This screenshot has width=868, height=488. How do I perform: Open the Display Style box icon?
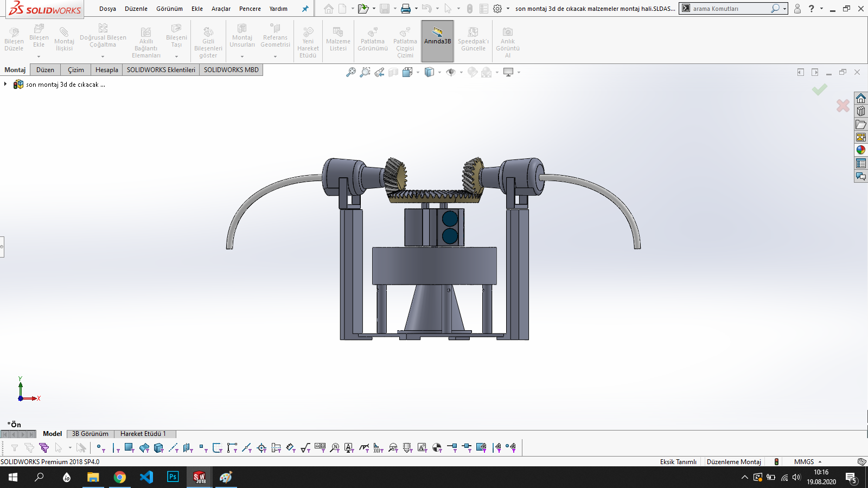430,72
